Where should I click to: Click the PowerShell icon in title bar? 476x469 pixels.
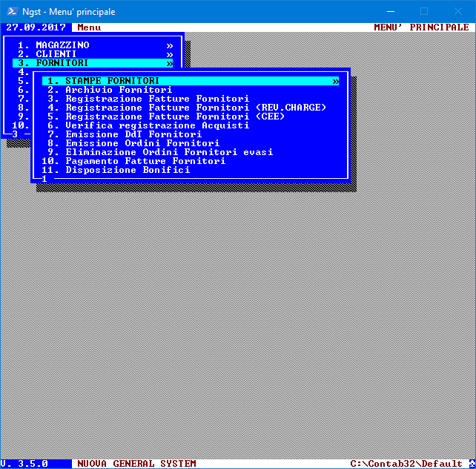[11, 11]
